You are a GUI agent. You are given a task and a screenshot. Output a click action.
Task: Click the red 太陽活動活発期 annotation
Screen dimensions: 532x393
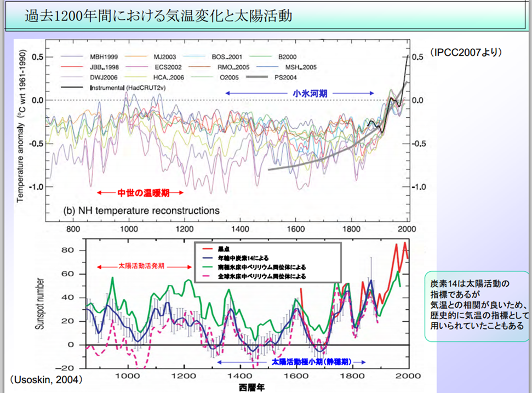(x=141, y=266)
